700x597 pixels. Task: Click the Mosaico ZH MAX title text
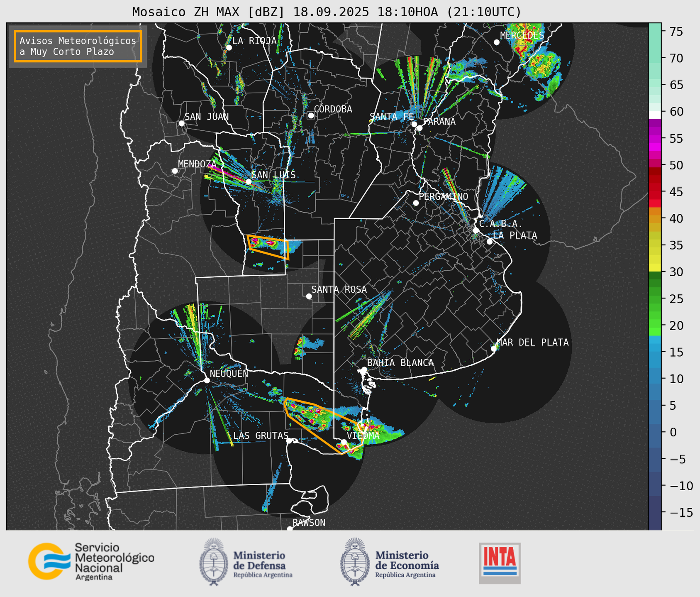pyautogui.click(x=326, y=12)
